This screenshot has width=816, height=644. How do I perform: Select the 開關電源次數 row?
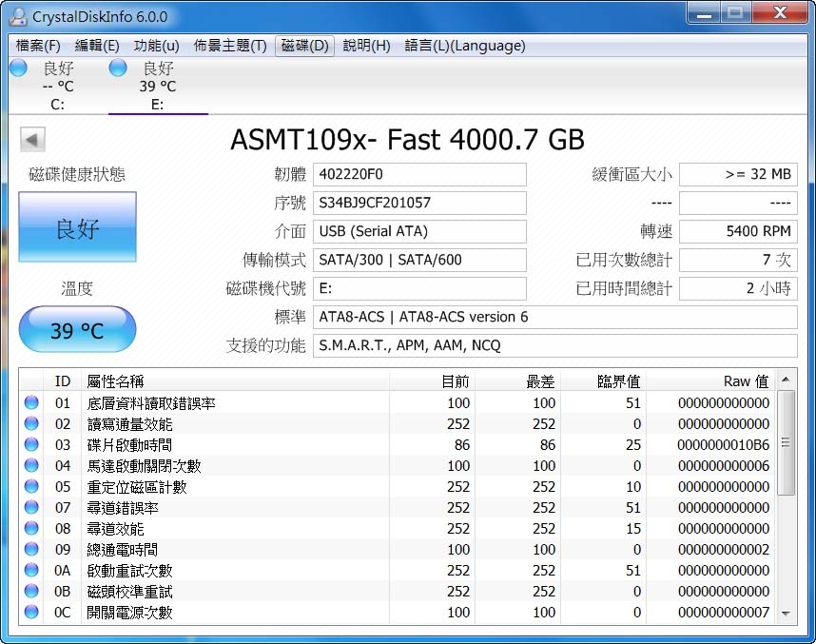398,613
